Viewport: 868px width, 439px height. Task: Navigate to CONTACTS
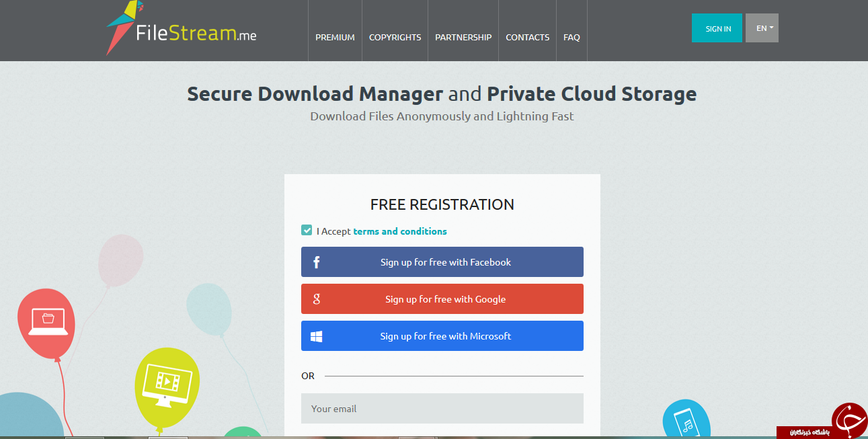point(528,38)
